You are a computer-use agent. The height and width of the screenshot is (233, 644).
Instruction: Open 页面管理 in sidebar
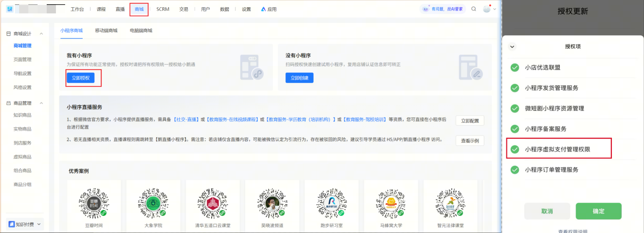pyautogui.click(x=23, y=60)
